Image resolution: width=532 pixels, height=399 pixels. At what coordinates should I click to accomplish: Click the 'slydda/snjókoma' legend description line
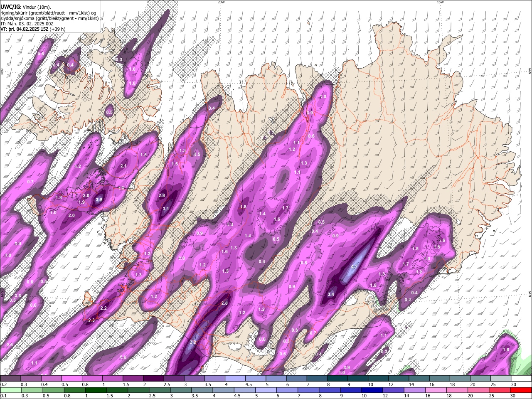(49, 18)
